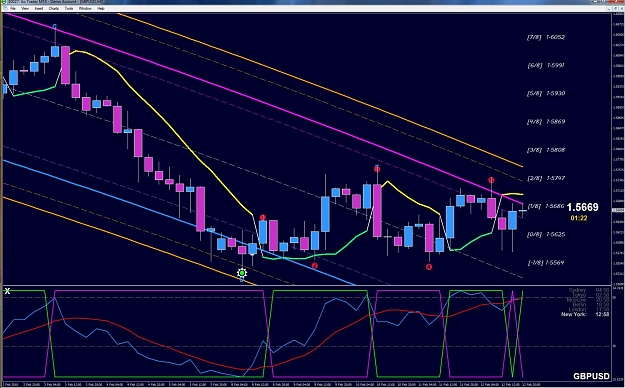Viewport: 625px width, 388px height.
Task: Open the Insert menu
Action: tap(39, 8)
